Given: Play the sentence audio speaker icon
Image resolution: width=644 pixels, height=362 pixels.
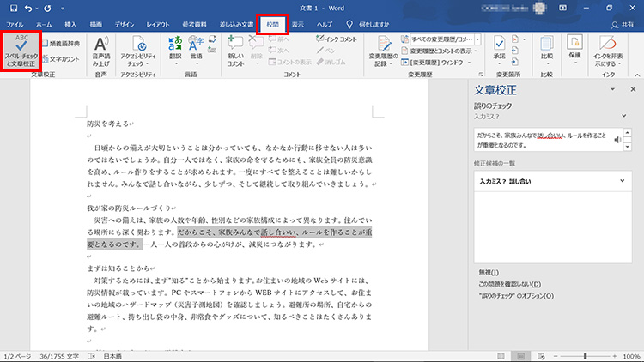Looking at the screenshot, I should pos(617,141).
